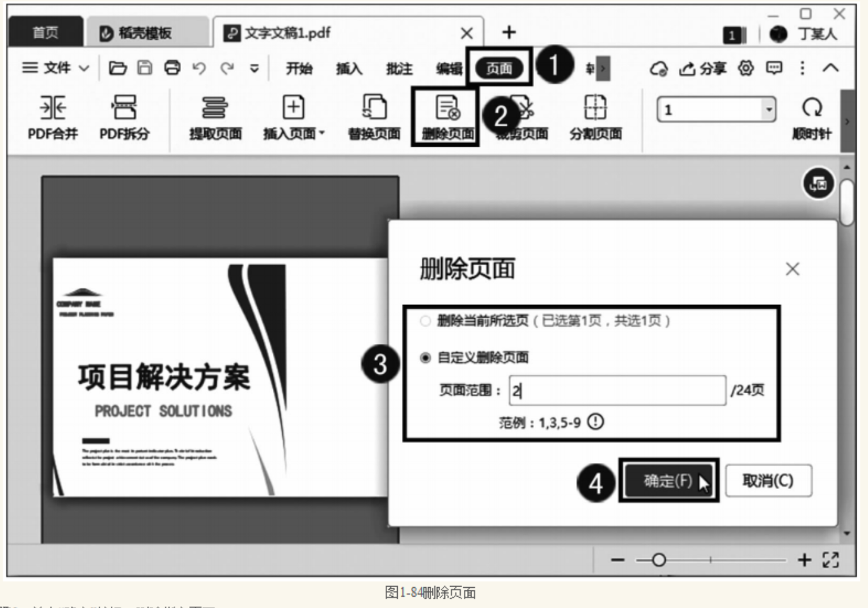This screenshot has height=608, width=868.
Task: Expand more ribbon tabs arrow
Action: tap(603, 68)
